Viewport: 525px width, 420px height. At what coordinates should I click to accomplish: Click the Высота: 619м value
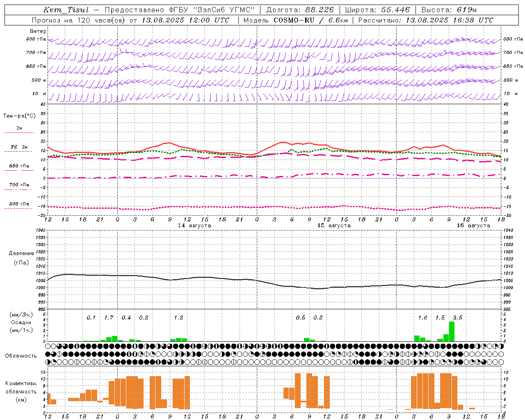pyautogui.click(x=449, y=10)
